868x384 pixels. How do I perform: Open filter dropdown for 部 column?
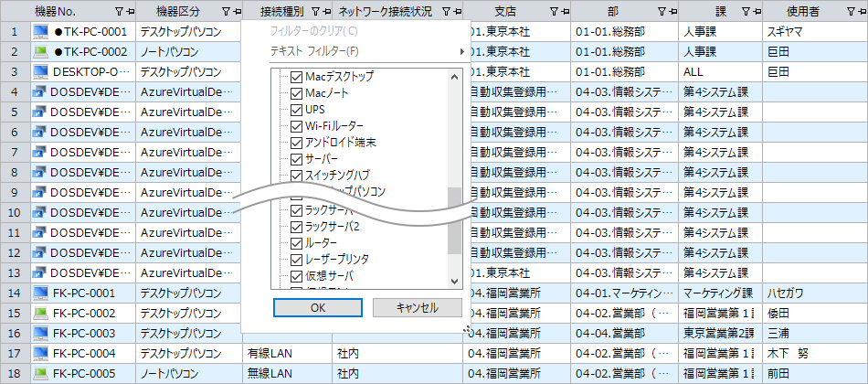[662, 11]
